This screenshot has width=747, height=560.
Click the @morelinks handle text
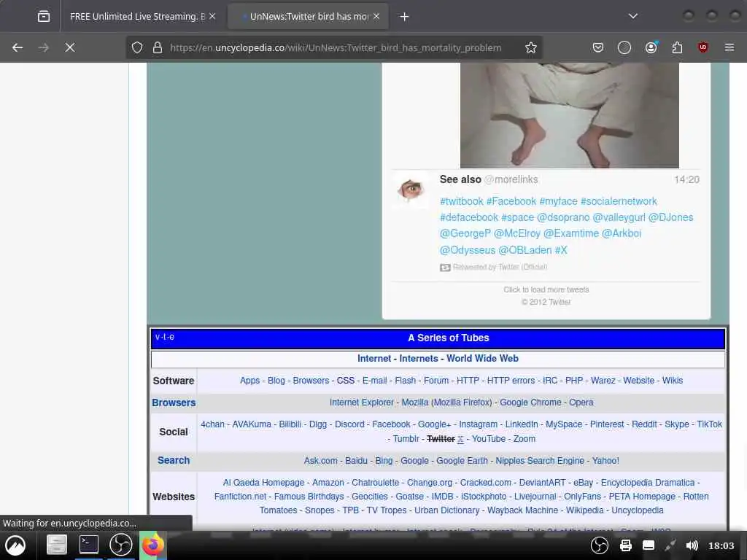pos(511,179)
